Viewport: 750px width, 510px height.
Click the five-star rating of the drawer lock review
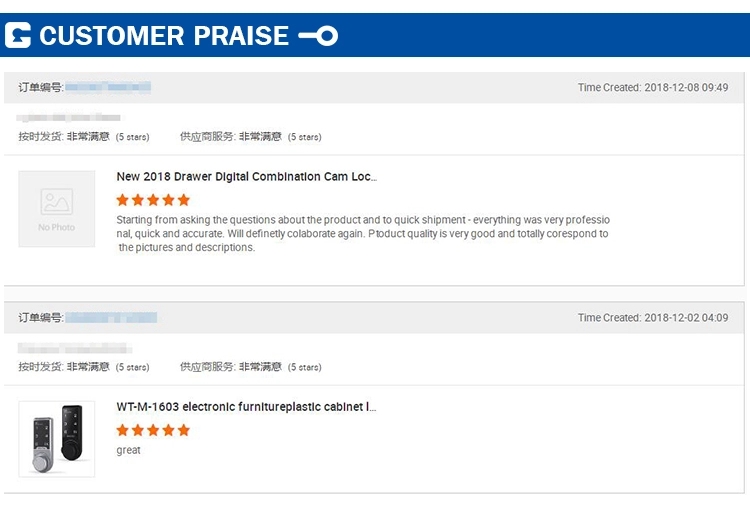tap(152, 200)
